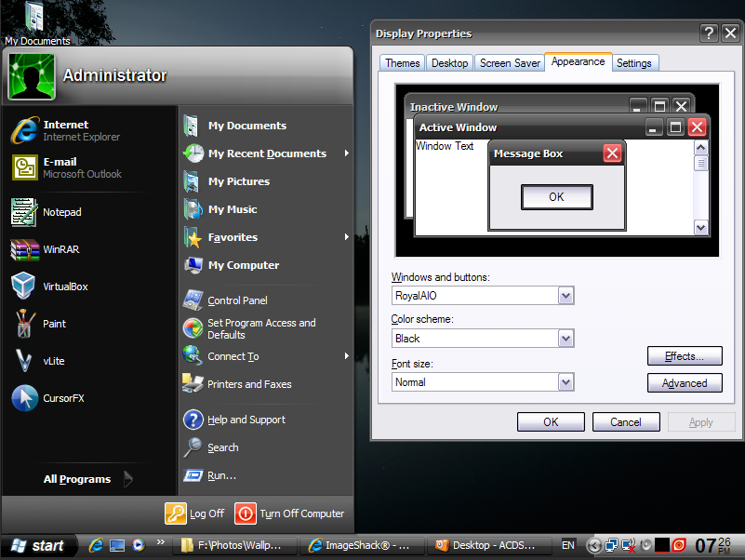Viewport: 745px width, 560px height.
Task: Click the Turn Off Computer power icon
Action: pos(246,513)
